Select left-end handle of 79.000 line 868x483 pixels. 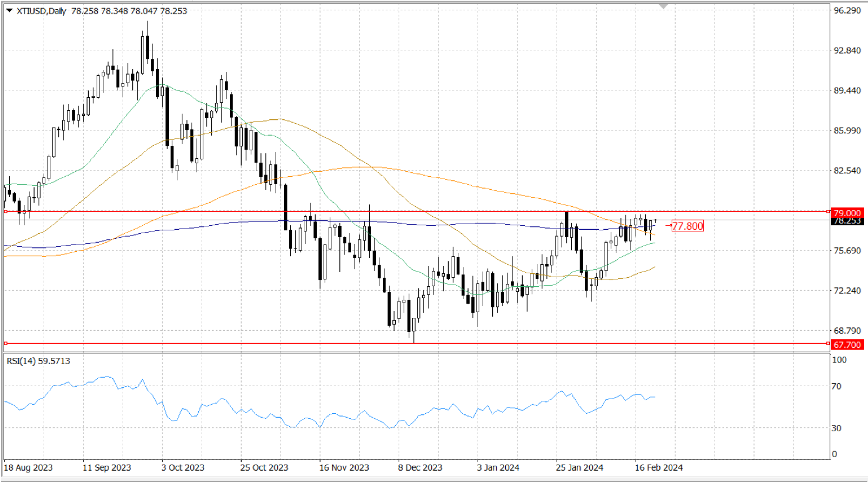pyautogui.click(x=6, y=212)
